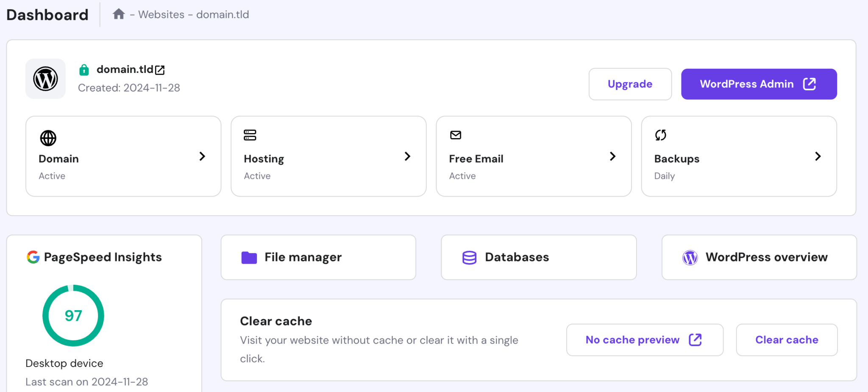Click the padlock icon next to domain.tld
This screenshot has width=868, height=392.
(84, 69)
